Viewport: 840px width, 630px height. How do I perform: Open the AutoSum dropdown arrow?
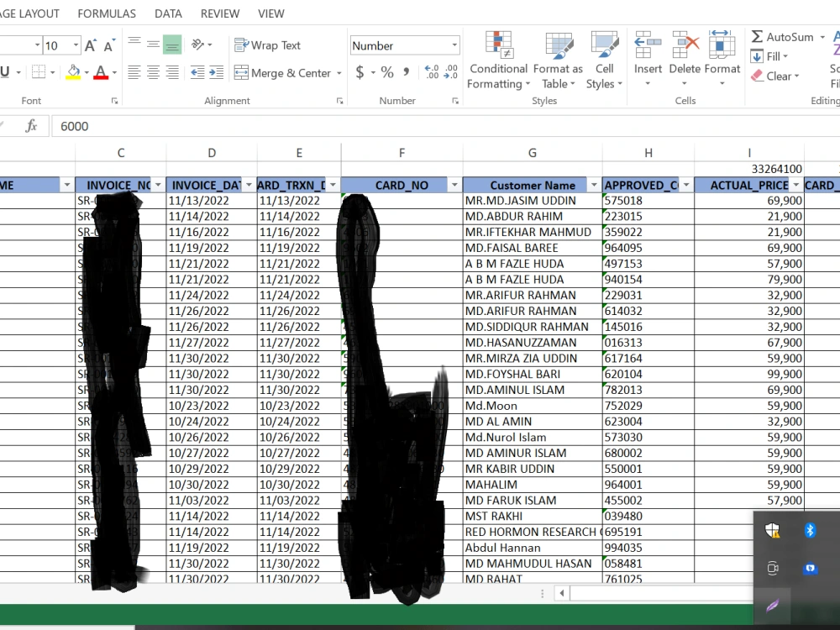click(822, 37)
